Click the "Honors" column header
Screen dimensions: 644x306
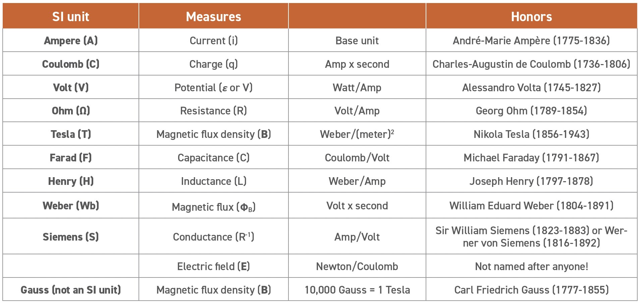click(531, 16)
